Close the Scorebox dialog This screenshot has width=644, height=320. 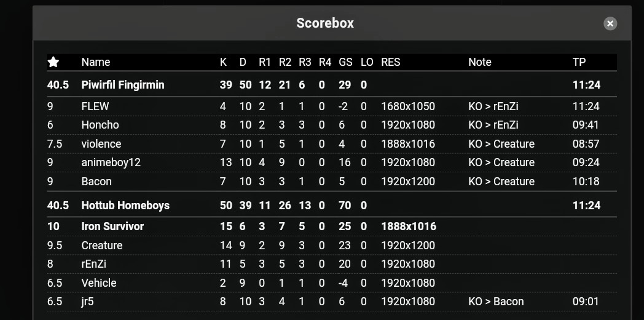[x=610, y=23]
